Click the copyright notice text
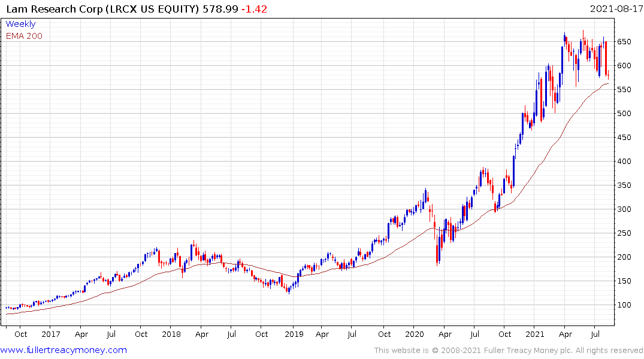 point(509,351)
